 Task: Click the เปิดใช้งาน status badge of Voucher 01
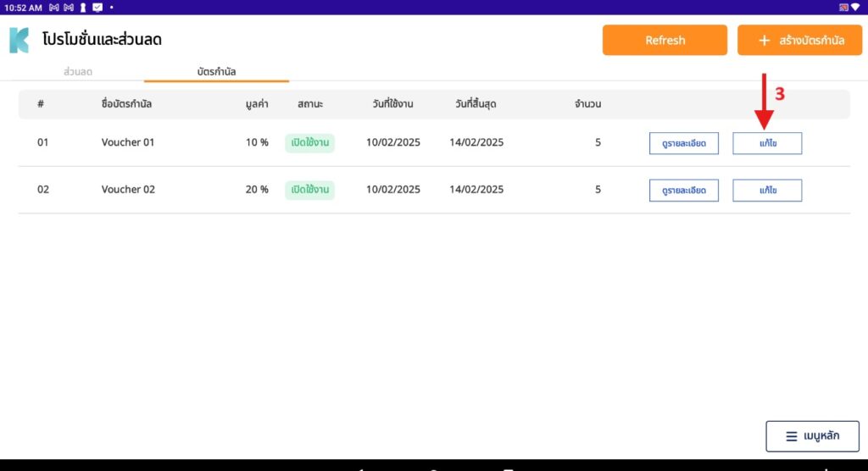pos(309,142)
